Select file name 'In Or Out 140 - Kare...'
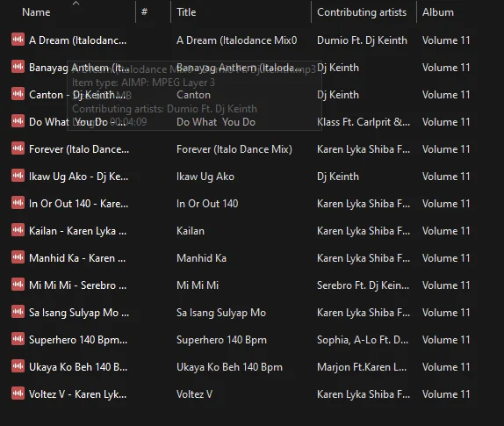504x426 pixels. click(78, 204)
